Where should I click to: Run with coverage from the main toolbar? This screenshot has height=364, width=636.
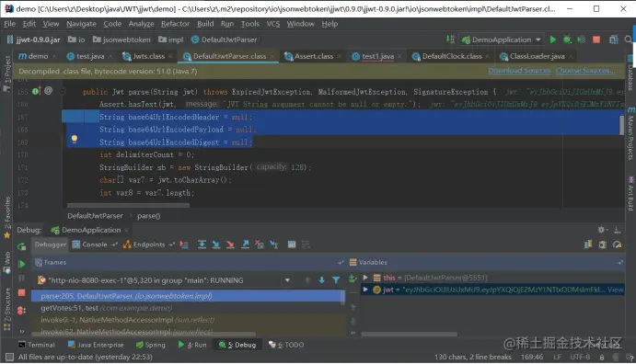[x=582, y=40]
